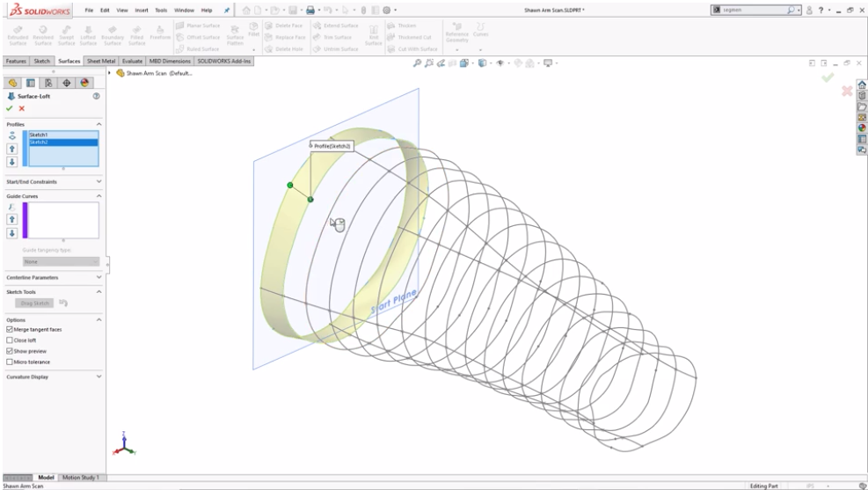Open Surface-Loft help question mark
Viewport: 868px width, 490px height.
(97, 96)
